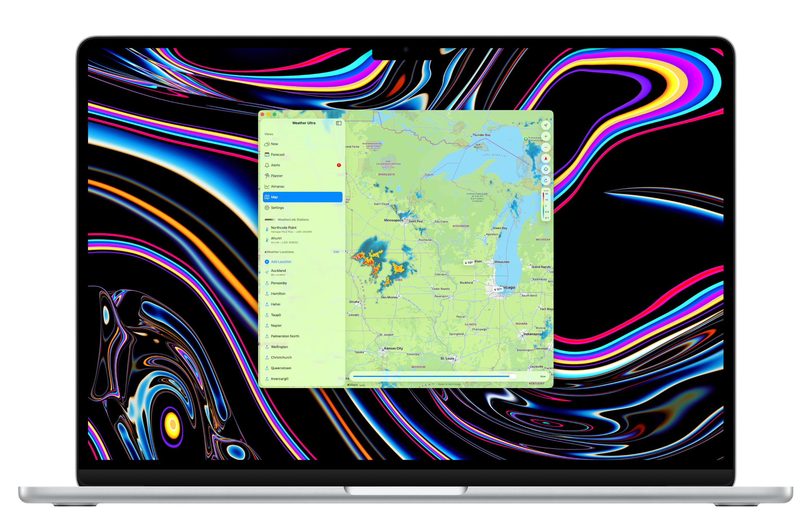This screenshot has width=812, height=508.
Task: Click the Des Moines label on the map
Action: pos(389,297)
